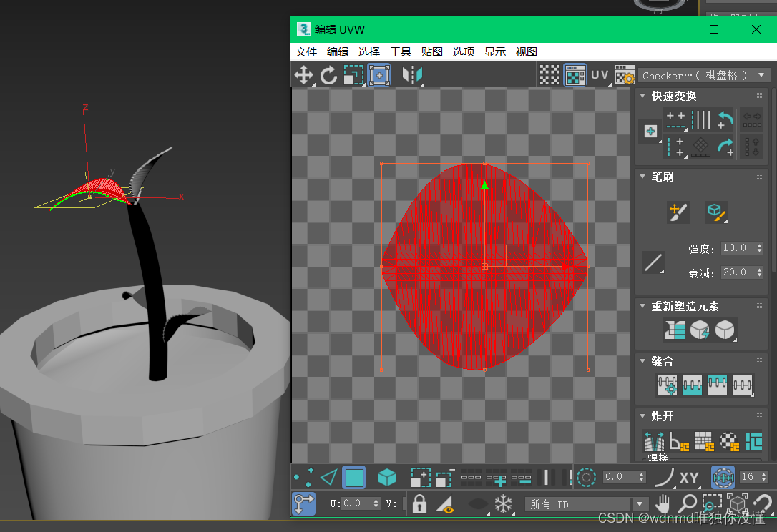This screenshot has height=532, width=777.
Task: Click the first stitch button in 缝合 panel
Action: click(x=667, y=385)
